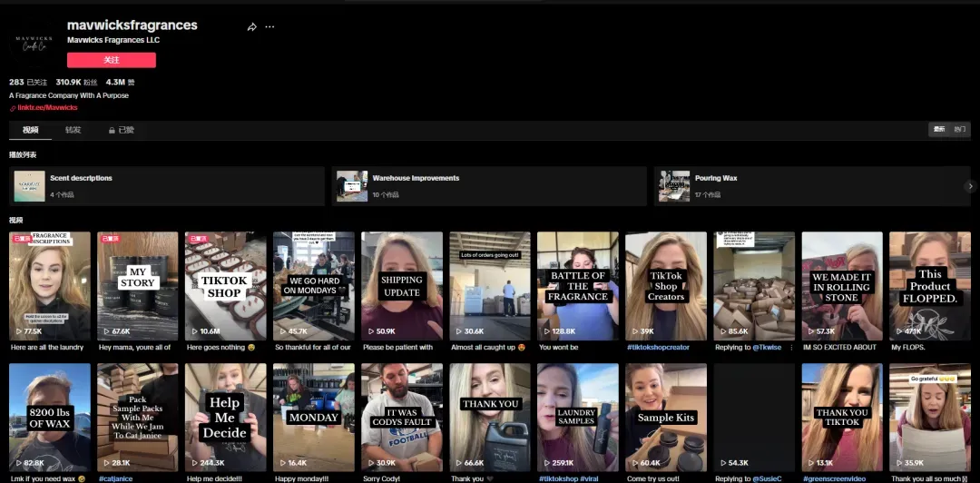Open the IT WAS CODYS FAULT video
980x483 pixels.
402,418
